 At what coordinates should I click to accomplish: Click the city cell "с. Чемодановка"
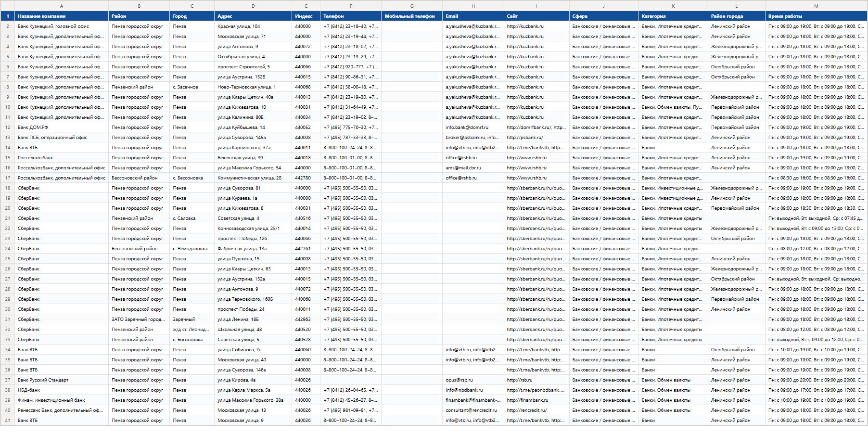192,249
